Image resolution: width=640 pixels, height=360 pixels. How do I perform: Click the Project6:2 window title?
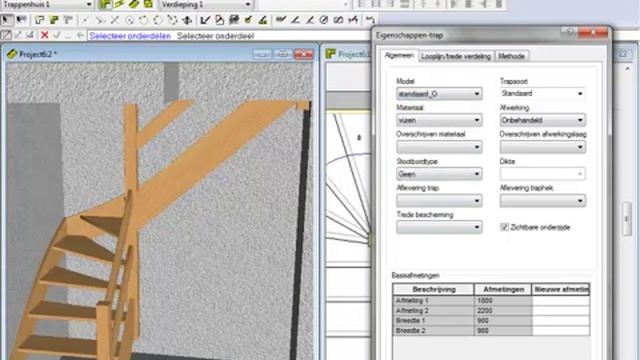tap(38, 54)
